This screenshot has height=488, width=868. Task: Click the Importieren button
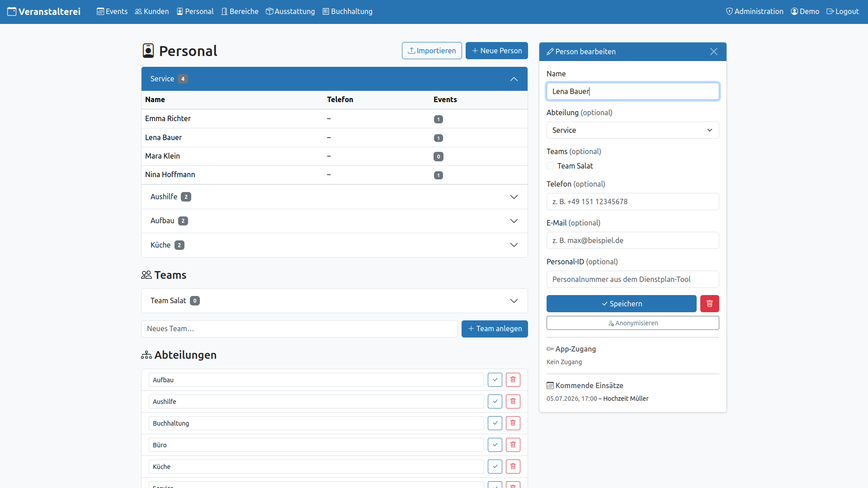[432, 51]
